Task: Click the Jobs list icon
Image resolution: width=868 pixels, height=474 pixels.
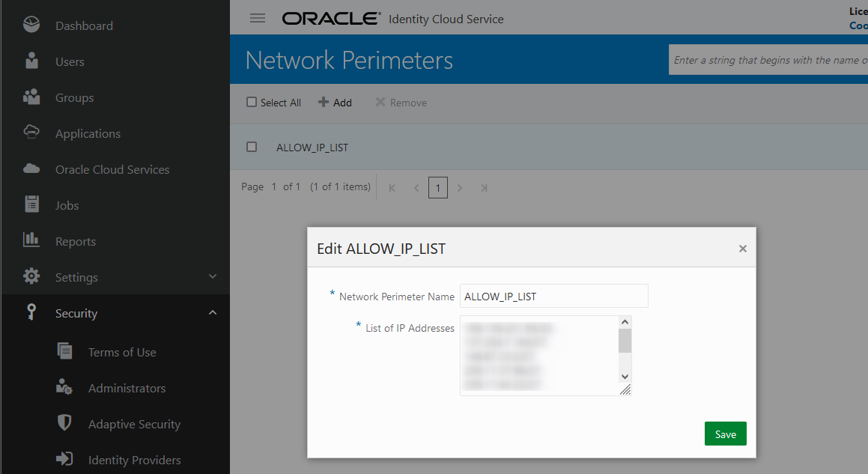Action: click(32, 204)
